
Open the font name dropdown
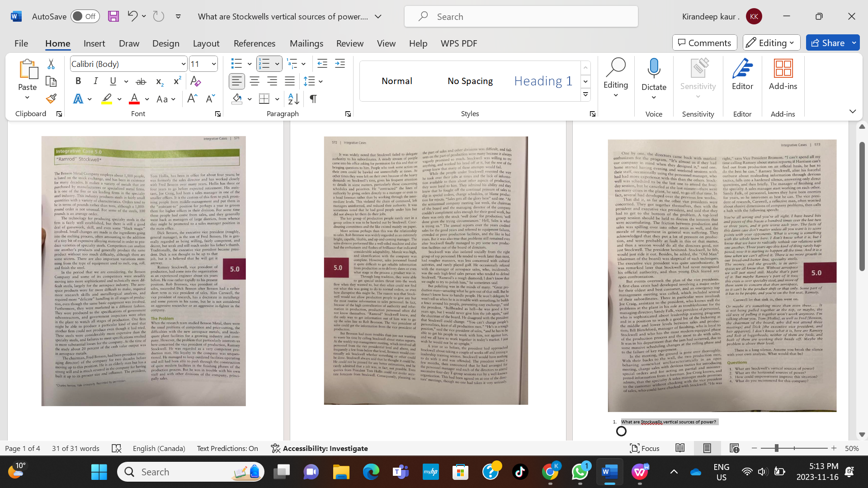pos(183,64)
